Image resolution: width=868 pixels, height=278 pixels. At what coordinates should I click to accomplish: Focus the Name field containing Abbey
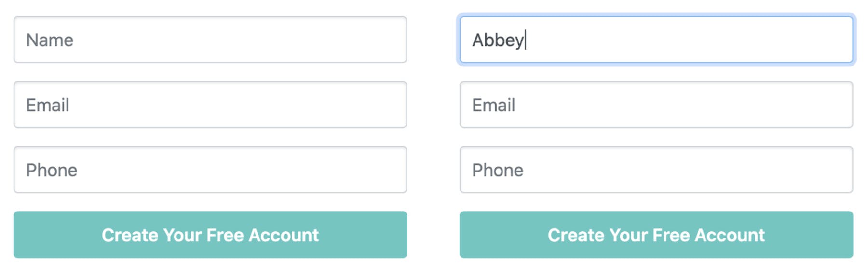[656, 40]
